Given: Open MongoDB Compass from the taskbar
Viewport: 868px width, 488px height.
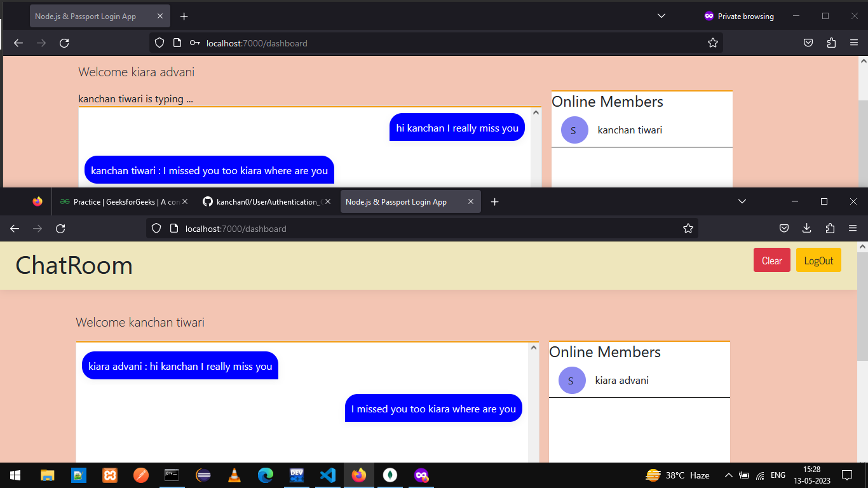Looking at the screenshot, I should [390, 475].
